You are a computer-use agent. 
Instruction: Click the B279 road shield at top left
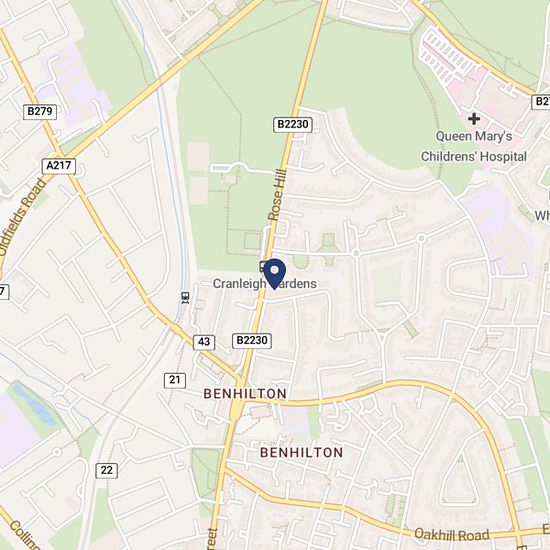click(40, 112)
